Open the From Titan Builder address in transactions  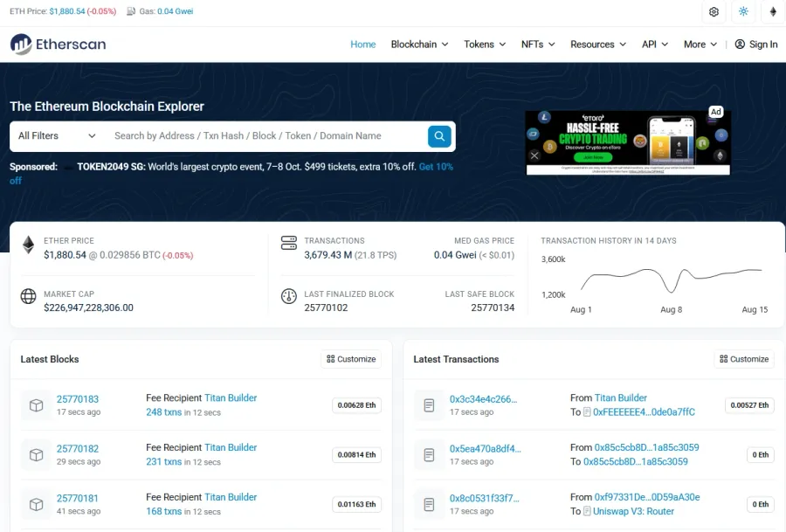click(x=621, y=397)
